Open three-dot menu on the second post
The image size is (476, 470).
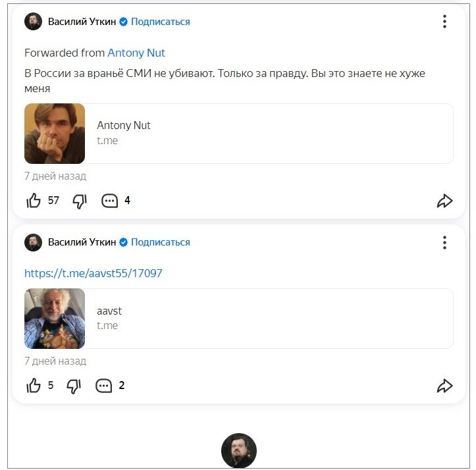pyautogui.click(x=444, y=242)
